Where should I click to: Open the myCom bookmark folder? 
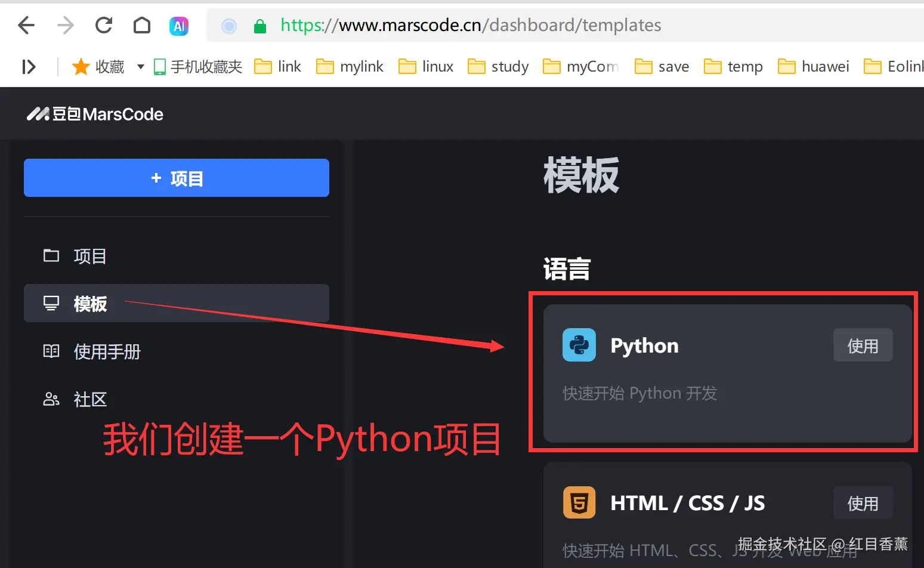pos(581,66)
